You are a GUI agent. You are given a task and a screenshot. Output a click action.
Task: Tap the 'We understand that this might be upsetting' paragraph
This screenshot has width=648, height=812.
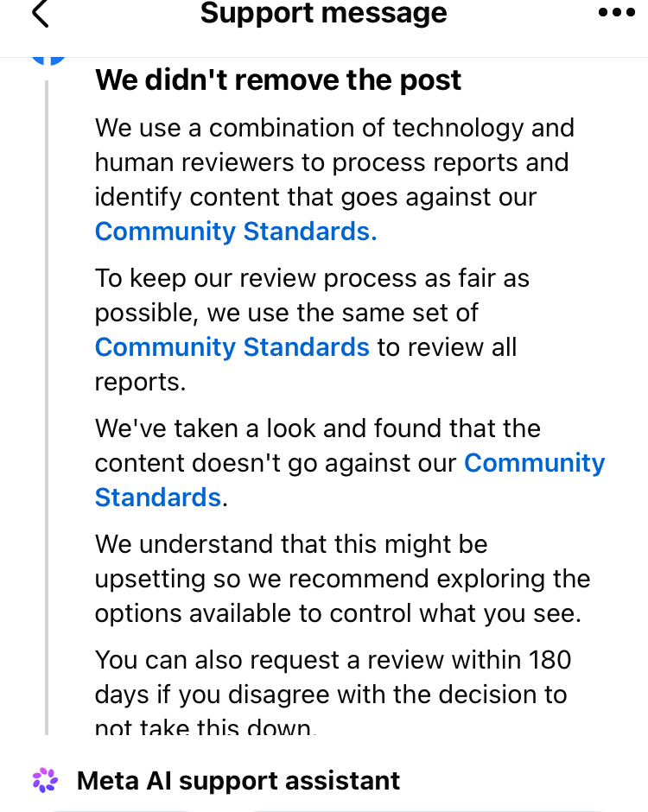342,579
